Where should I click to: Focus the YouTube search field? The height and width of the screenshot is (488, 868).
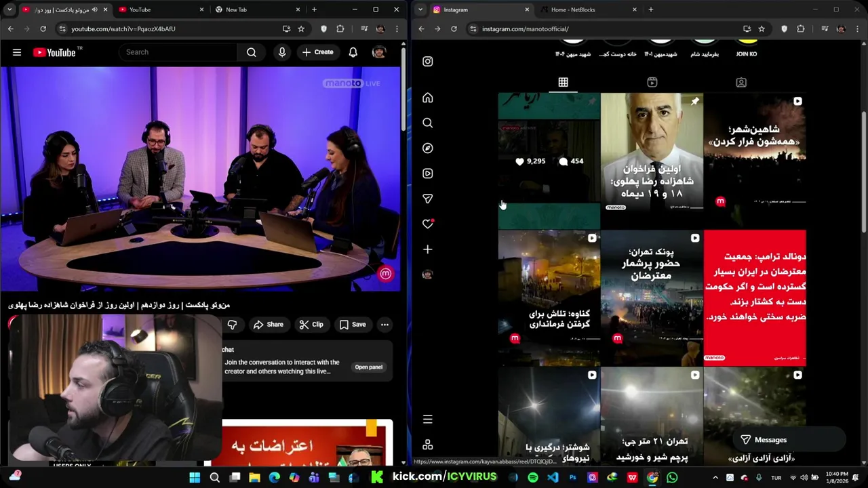178,52
